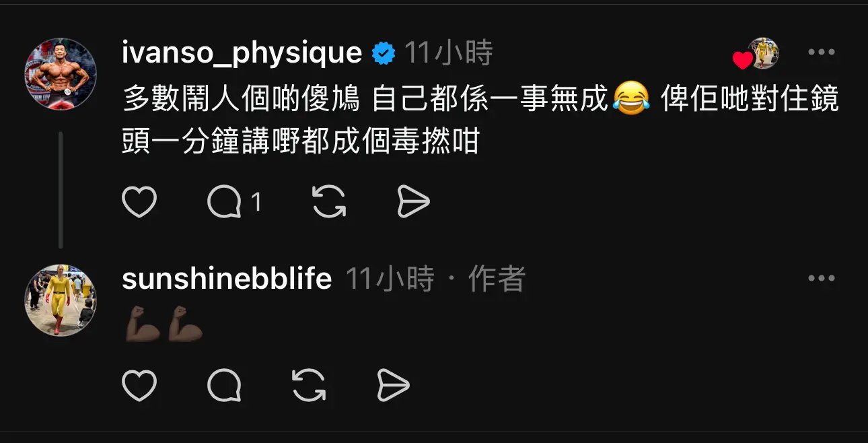Image resolution: width=868 pixels, height=443 pixels.
Task: View ivanso_physique's bodybuilder avatar
Action: [61, 73]
